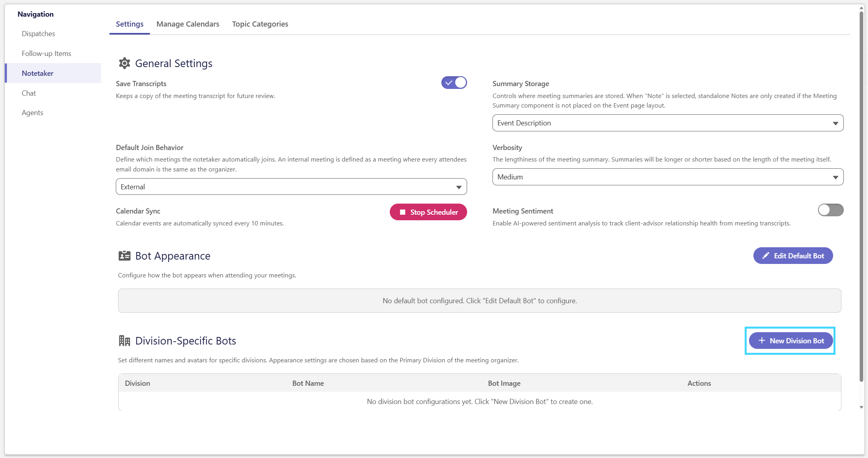
Task: Click the Summary Storage label
Action: (521, 83)
